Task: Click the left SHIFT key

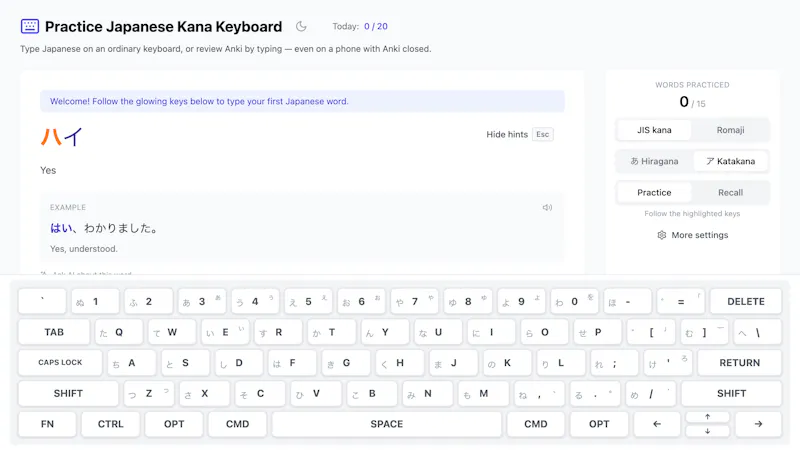Action: coord(68,393)
